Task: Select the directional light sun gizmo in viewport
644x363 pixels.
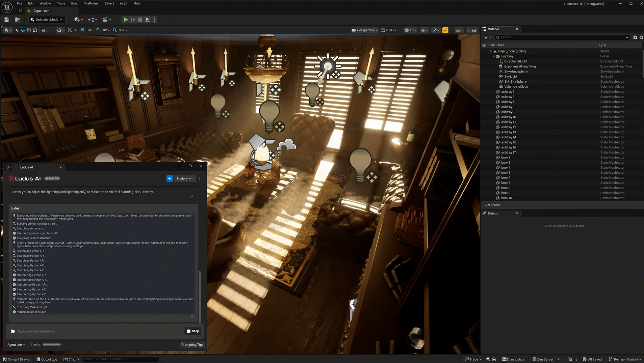Action: (328, 66)
